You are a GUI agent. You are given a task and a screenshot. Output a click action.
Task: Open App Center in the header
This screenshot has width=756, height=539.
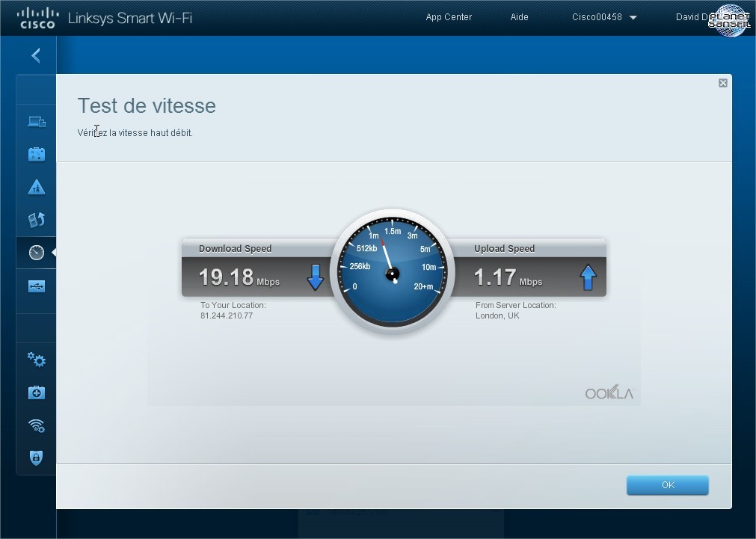coord(449,17)
